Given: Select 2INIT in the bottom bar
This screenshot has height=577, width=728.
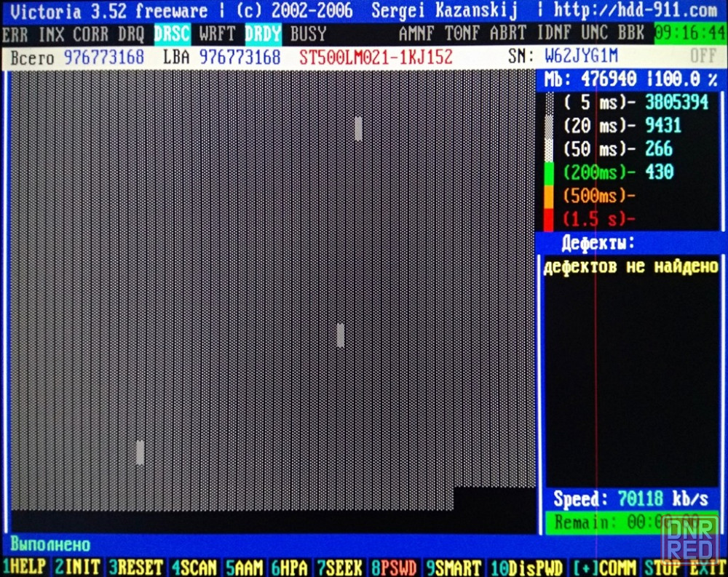Looking at the screenshot, I should (x=78, y=567).
